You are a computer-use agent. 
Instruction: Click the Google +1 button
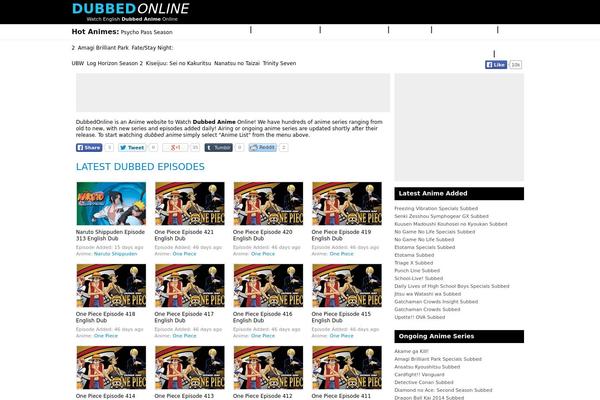point(175,147)
